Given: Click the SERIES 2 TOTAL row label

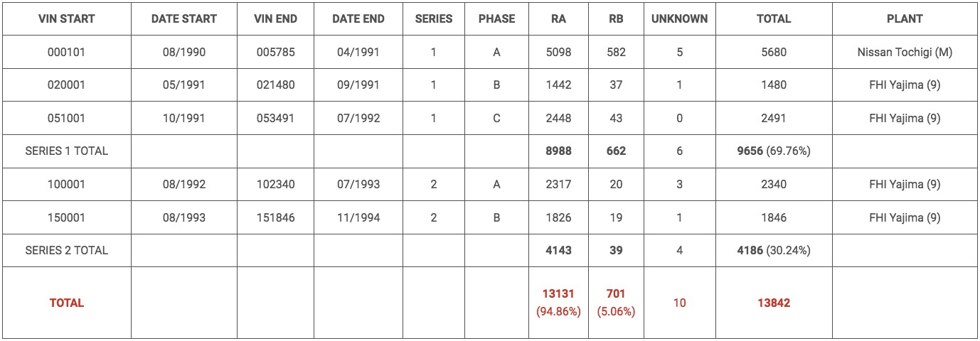Looking at the screenshot, I should (x=67, y=250).
